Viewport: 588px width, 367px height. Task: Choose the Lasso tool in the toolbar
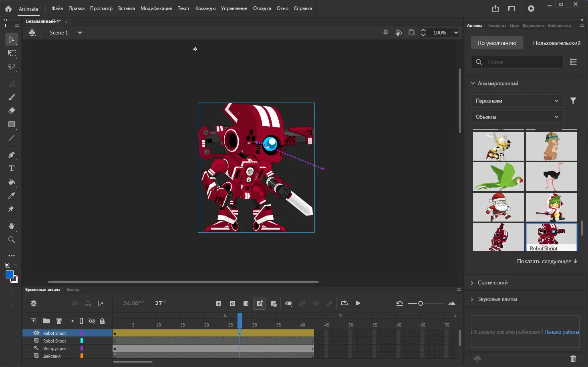coord(12,67)
